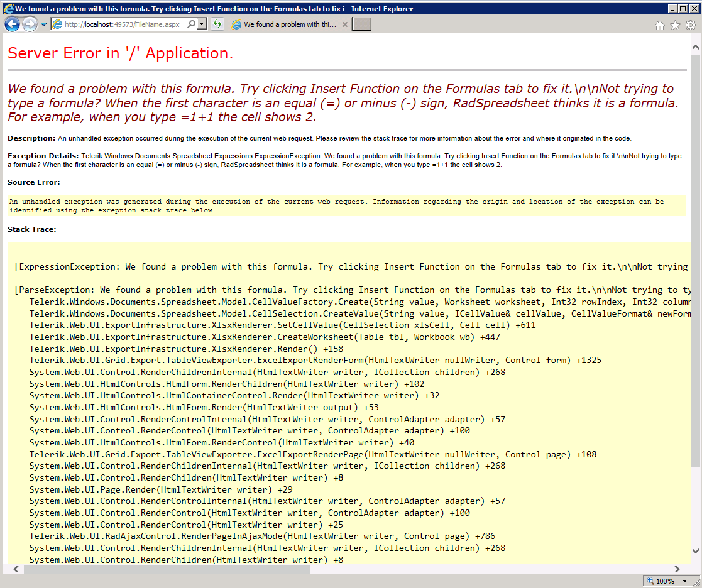Click the ExcelExportRenderForm +1325 stack line
Image resolution: width=702 pixels, height=588 pixels.
pyautogui.click(x=315, y=360)
